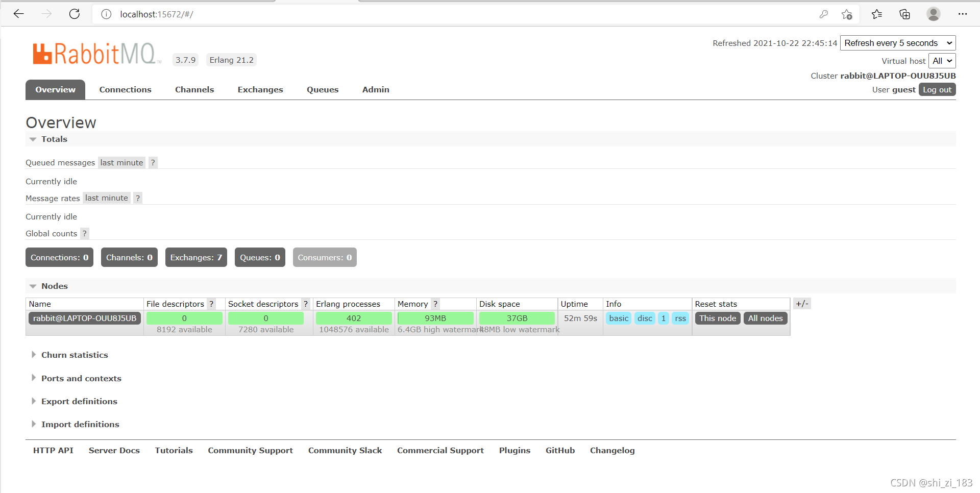This screenshot has height=493, width=980.
Task: Open GitHub footer link
Action: pyautogui.click(x=560, y=450)
